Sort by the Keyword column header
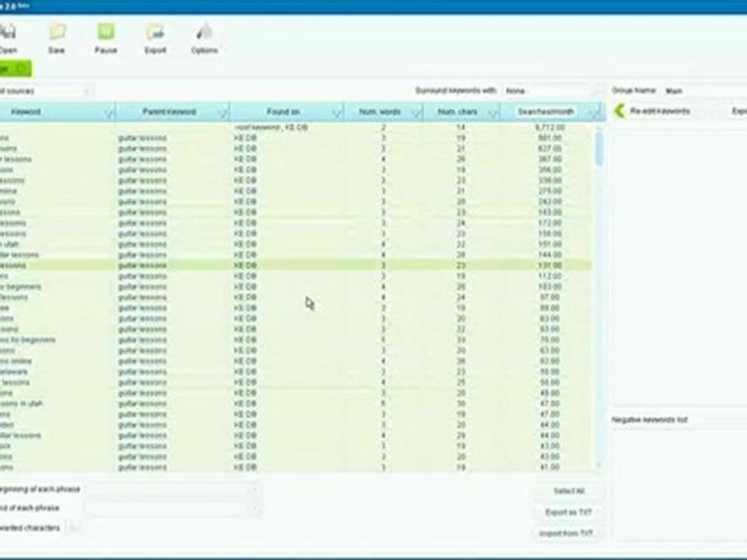This screenshot has width=747, height=560. point(26,112)
